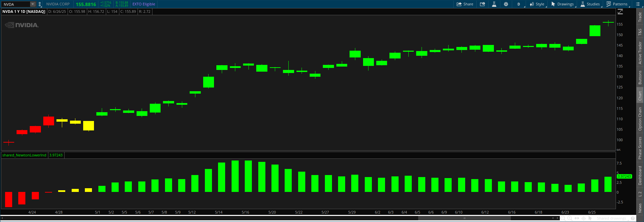Open the flask analysis icon beside gear
Viewport: 644px width, 222px height.
(x=494, y=4)
